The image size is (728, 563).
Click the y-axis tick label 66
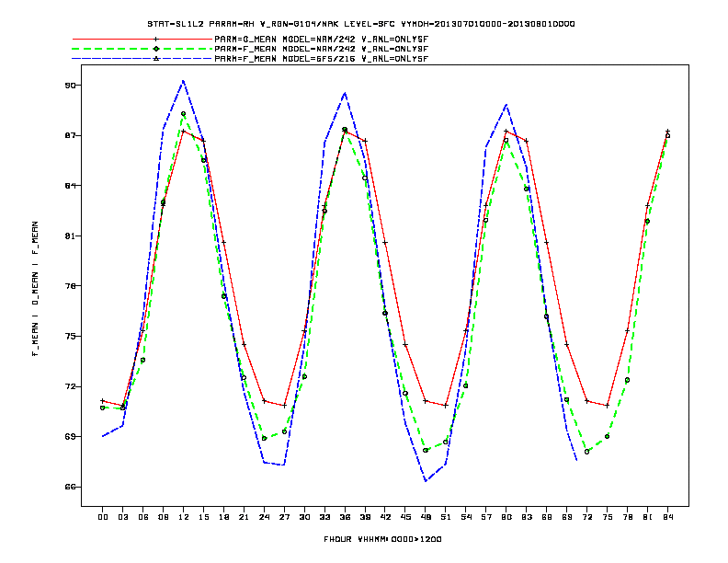pos(71,487)
